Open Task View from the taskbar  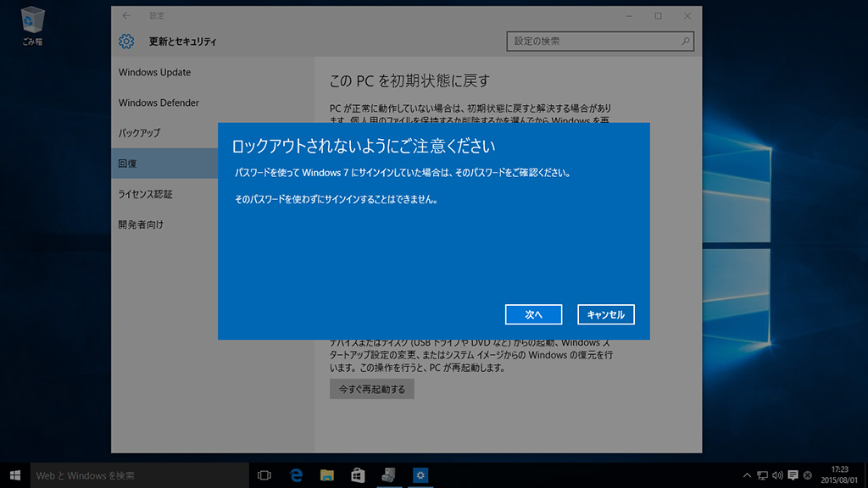264,475
